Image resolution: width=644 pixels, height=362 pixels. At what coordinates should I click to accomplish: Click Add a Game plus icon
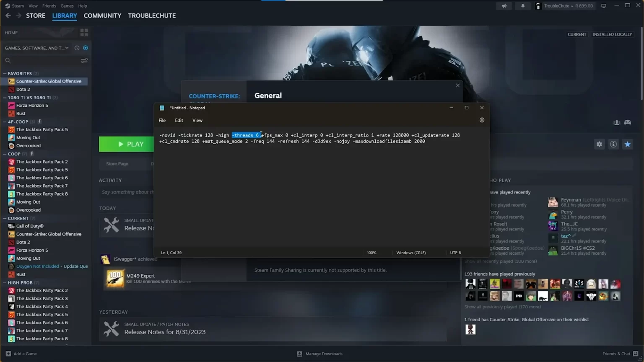[8, 354]
